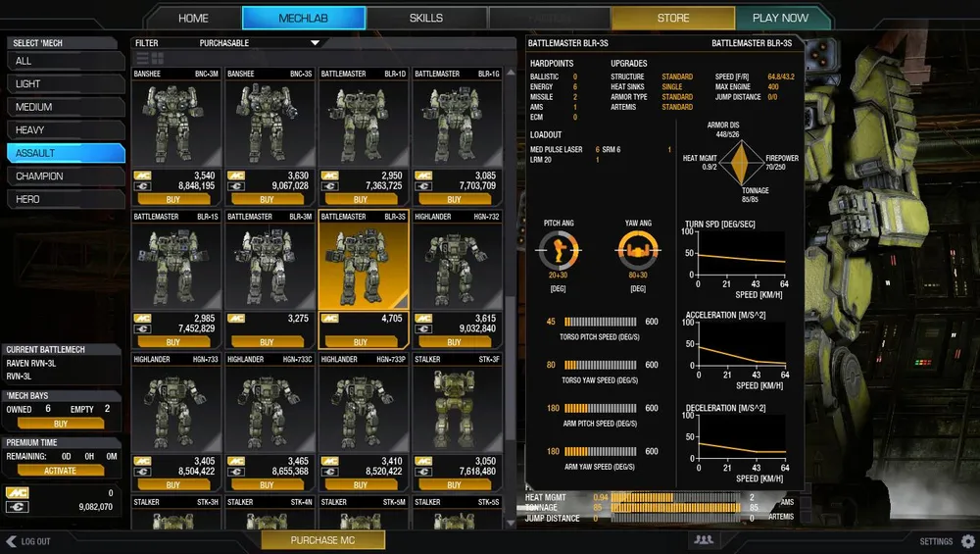The width and height of the screenshot is (980, 554).
Task: Activate premium time
Action: tap(61, 471)
